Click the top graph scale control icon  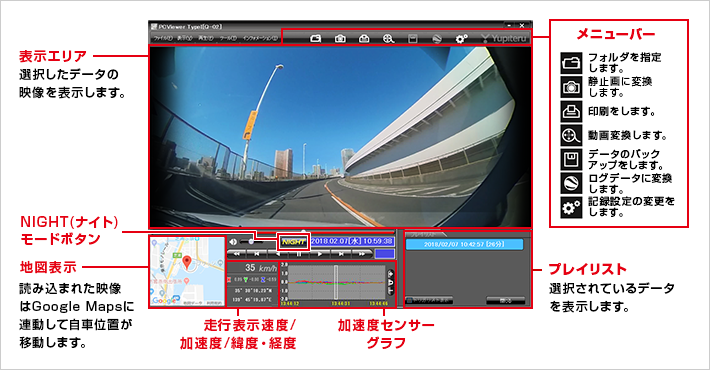[391, 274]
